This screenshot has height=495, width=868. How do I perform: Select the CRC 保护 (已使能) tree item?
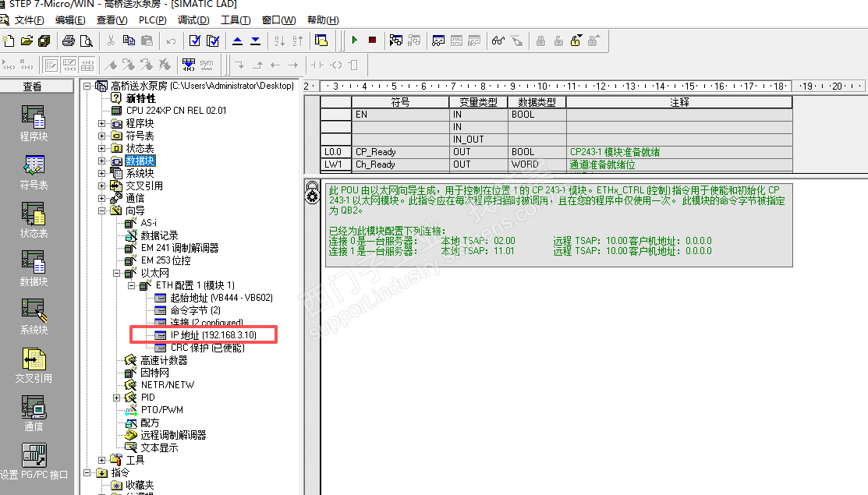point(207,348)
